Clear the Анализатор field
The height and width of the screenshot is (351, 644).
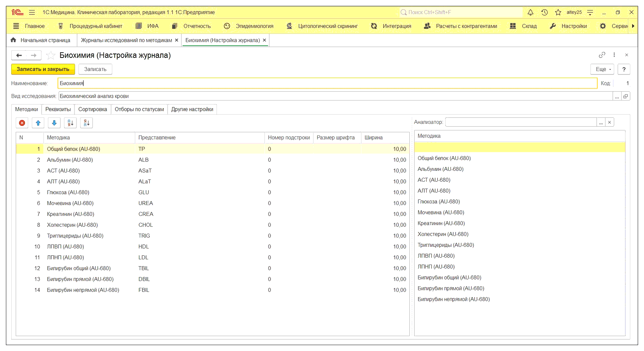tap(609, 122)
